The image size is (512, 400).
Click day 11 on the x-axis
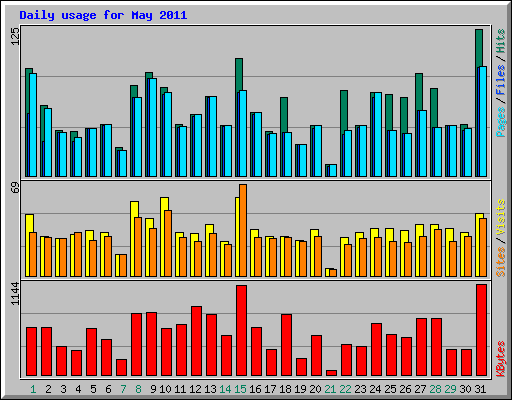pos(180,389)
